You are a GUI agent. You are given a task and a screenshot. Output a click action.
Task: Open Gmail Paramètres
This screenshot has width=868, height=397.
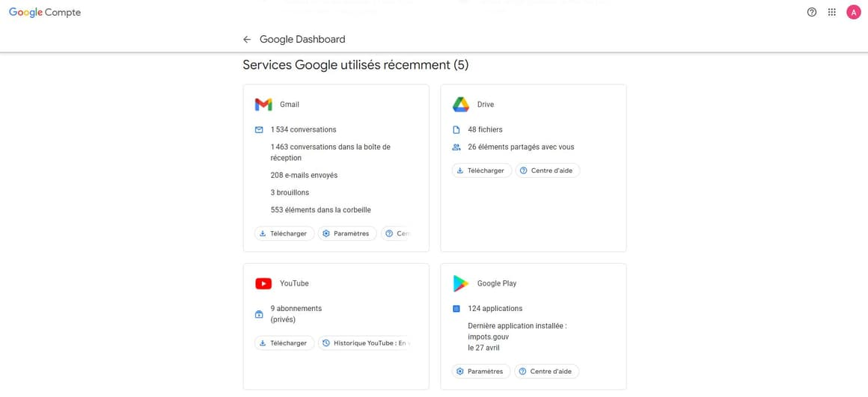pyautogui.click(x=347, y=234)
